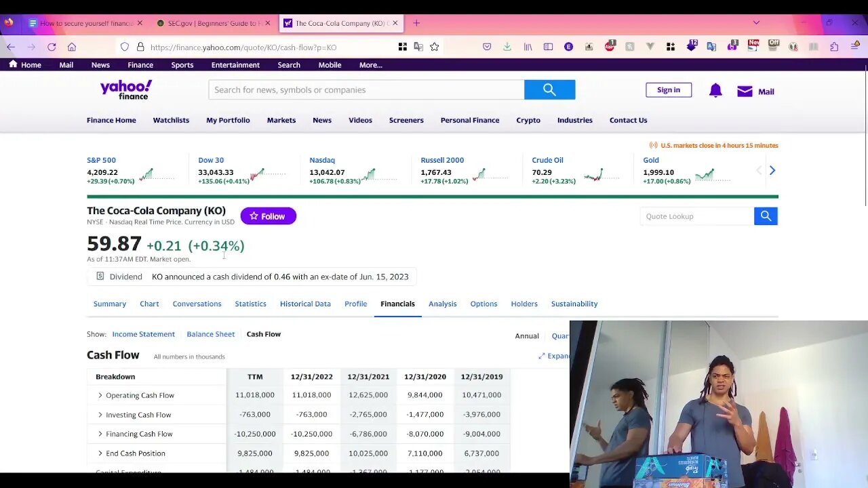Save page to Pocket icon
Viewport: 868px width, 488px height.
[x=487, y=47]
